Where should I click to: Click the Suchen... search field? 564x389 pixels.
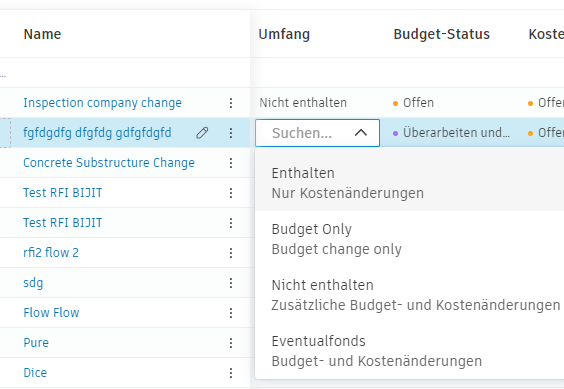point(317,133)
